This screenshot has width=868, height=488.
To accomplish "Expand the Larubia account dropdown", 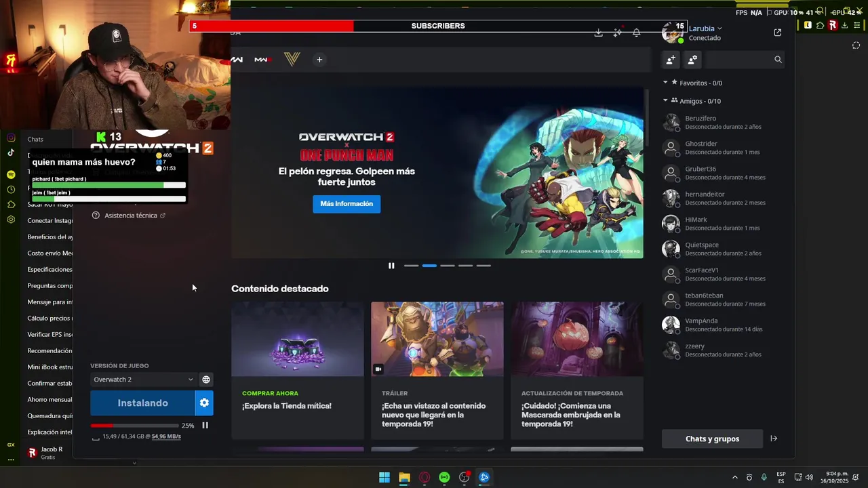I will click(719, 28).
